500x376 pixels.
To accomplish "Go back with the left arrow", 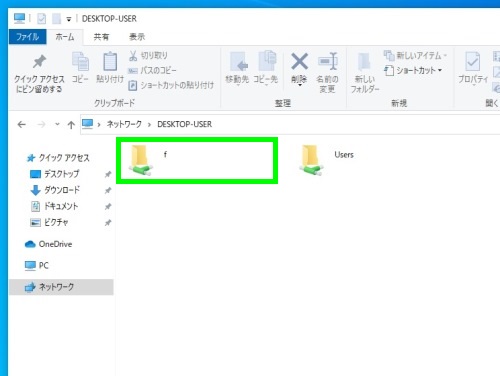I will [22, 125].
